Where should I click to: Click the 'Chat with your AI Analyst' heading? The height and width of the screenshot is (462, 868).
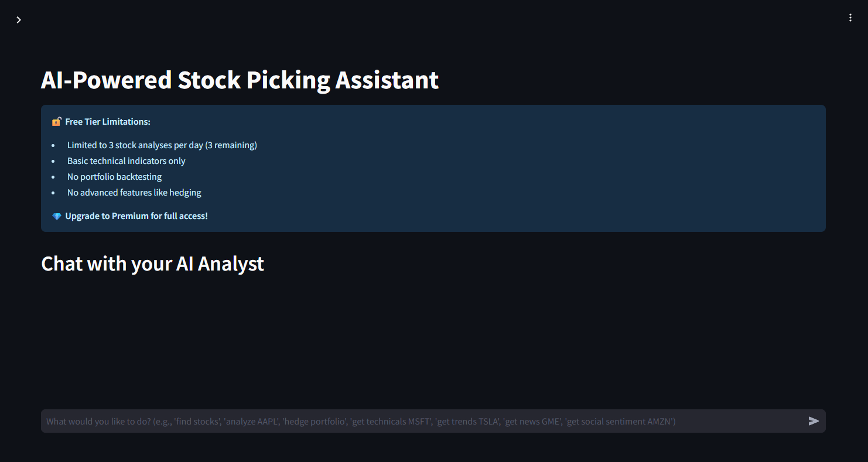click(x=152, y=263)
